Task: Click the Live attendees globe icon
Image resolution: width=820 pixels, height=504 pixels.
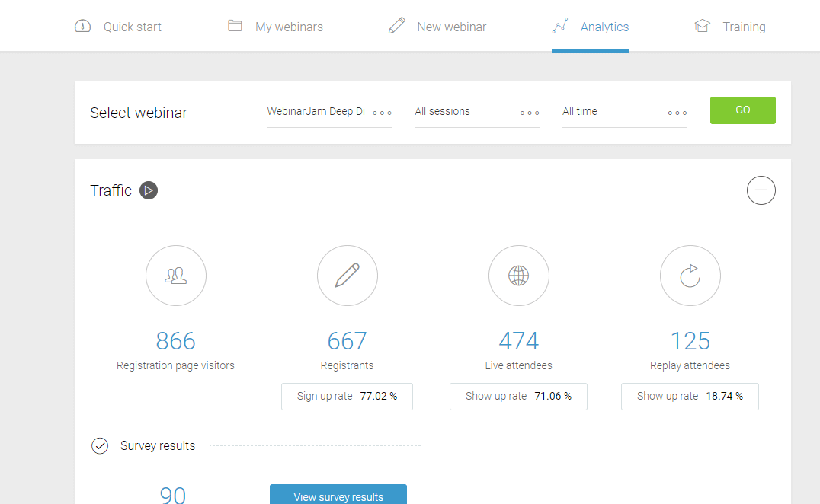Action: [x=518, y=276]
